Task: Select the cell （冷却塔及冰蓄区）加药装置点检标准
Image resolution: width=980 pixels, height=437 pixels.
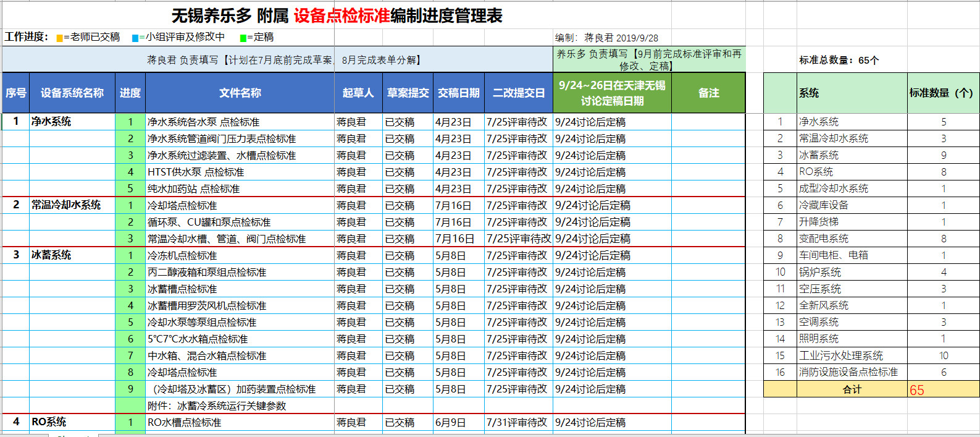Action: tap(240, 389)
